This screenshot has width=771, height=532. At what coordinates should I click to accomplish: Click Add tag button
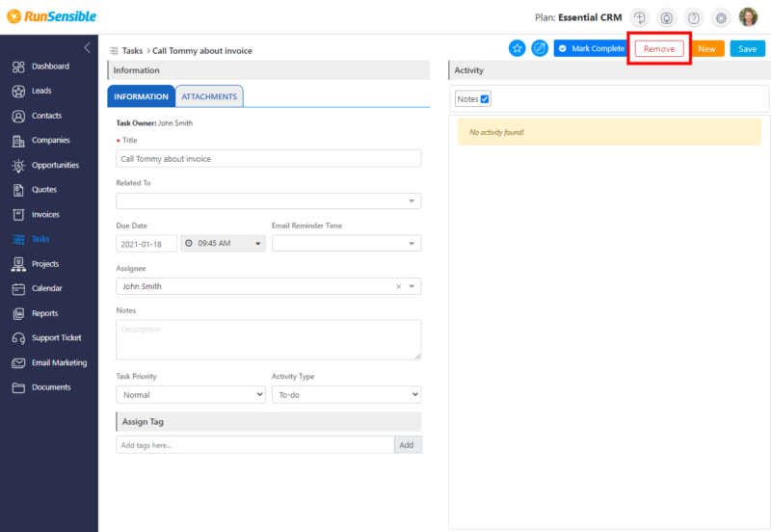[408, 445]
